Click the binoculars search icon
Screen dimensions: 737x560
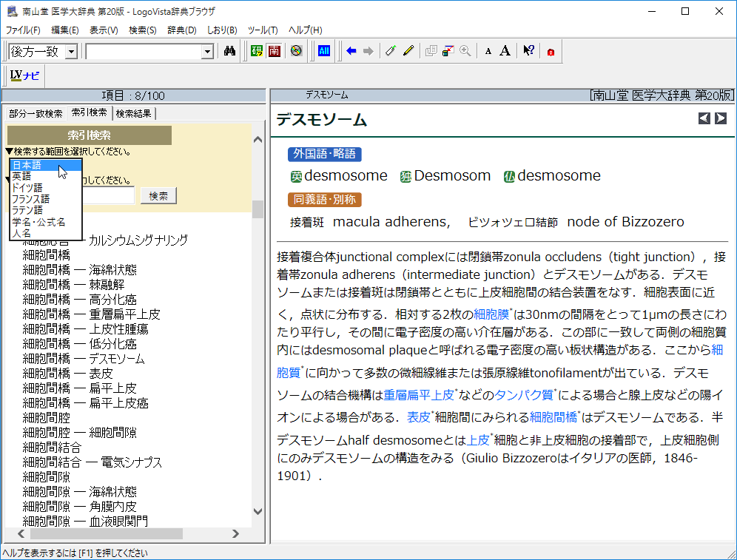[x=229, y=51]
